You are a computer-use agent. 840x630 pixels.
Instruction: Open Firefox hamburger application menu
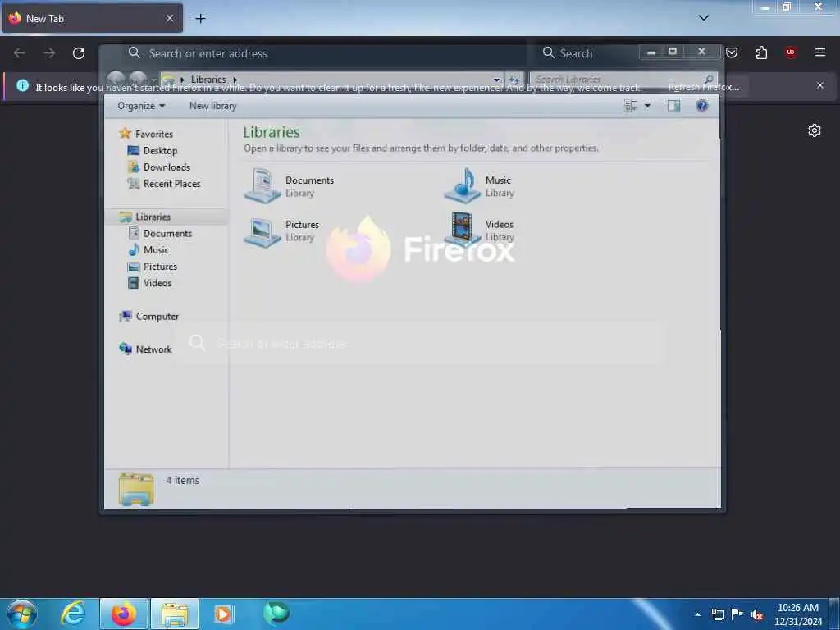(x=820, y=52)
